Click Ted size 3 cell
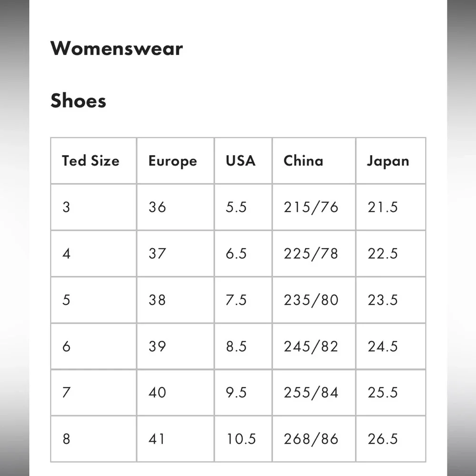The width and height of the screenshot is (476, 476). 93,207
